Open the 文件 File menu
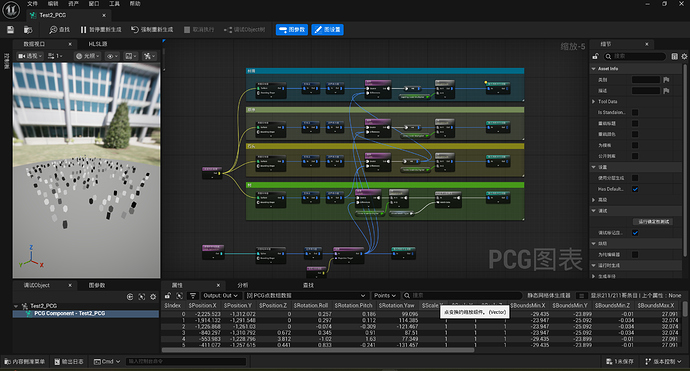 (33, 4)
